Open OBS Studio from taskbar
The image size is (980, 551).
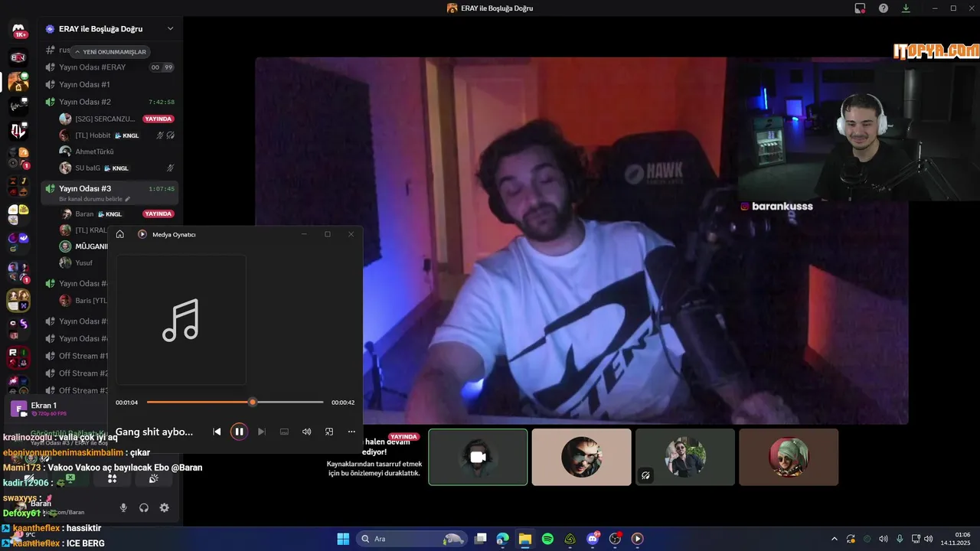[x=615, y=539]
